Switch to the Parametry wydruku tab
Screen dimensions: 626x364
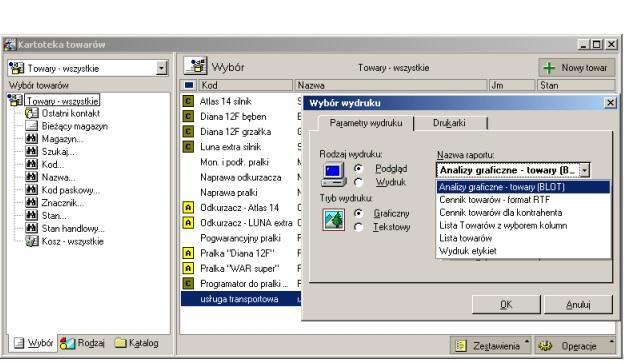(366, 123)
